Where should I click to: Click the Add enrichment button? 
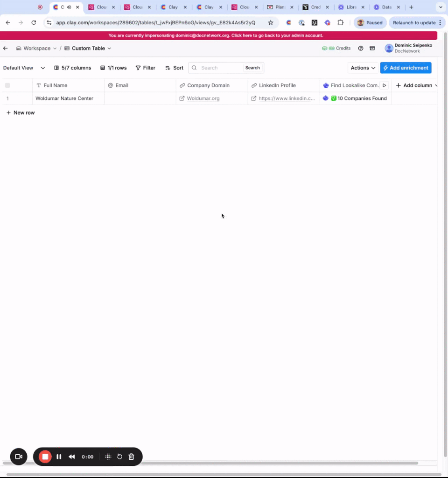[x=406, y=68]
